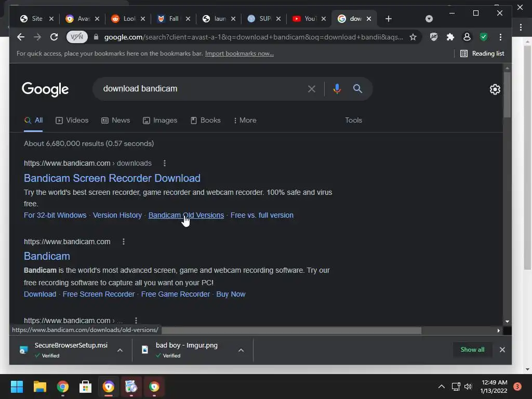Viewport: 532px width, 399px height.
Task: Click the 'Download' sitelink
Action: tap(40, 294)
